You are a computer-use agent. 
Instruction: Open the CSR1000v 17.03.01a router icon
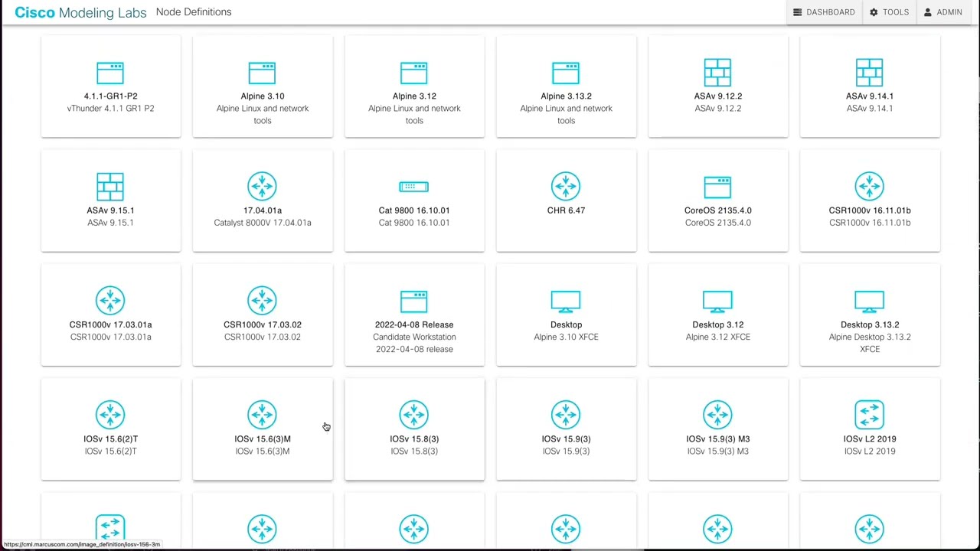coord(110,301)
